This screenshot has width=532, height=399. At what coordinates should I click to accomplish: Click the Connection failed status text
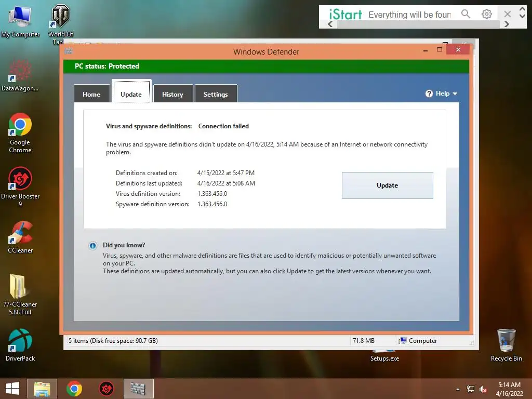[x=223, y=126]
